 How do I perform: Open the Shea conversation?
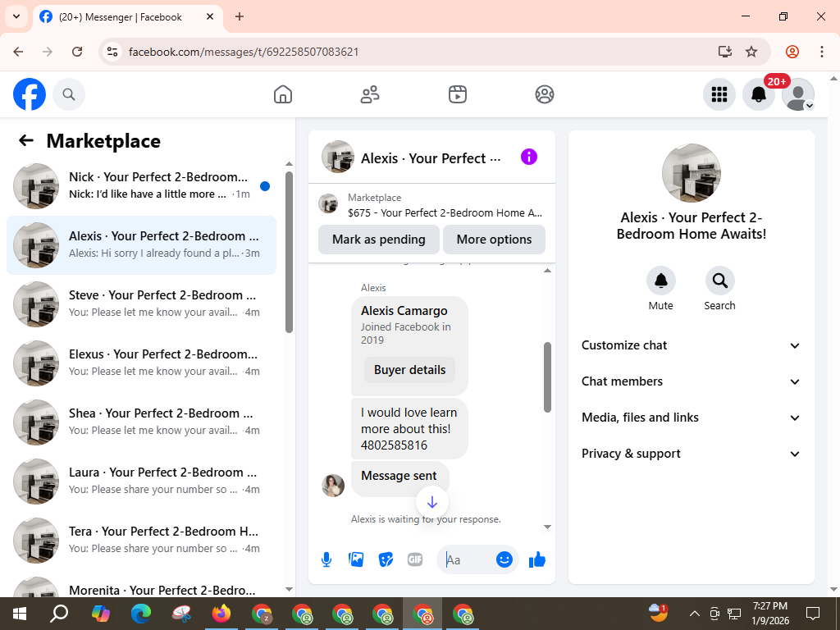click(141, 422)
